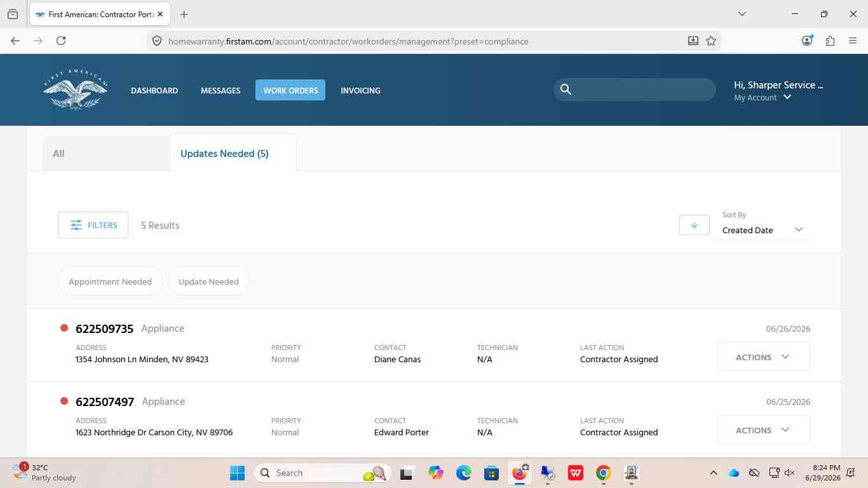Viewport: 868px width, 488px height.
Task: Launch Chrome from the taskbar
Action: 603,473
